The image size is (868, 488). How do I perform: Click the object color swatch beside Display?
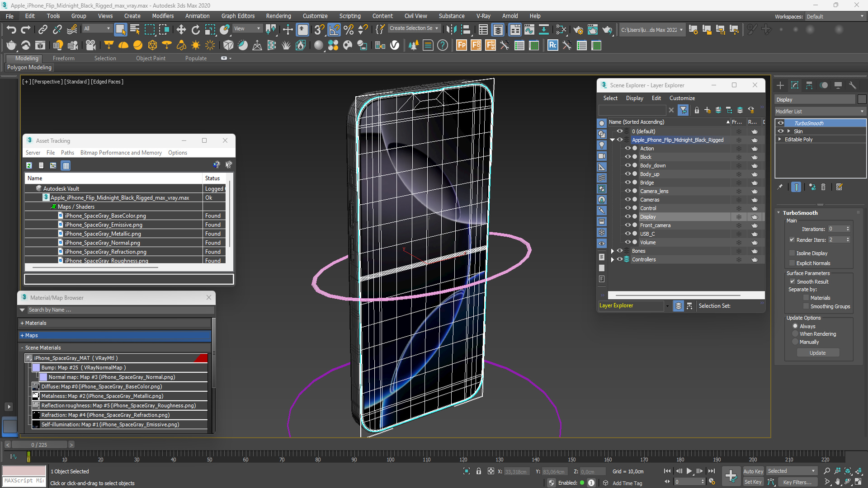point(862,99)
